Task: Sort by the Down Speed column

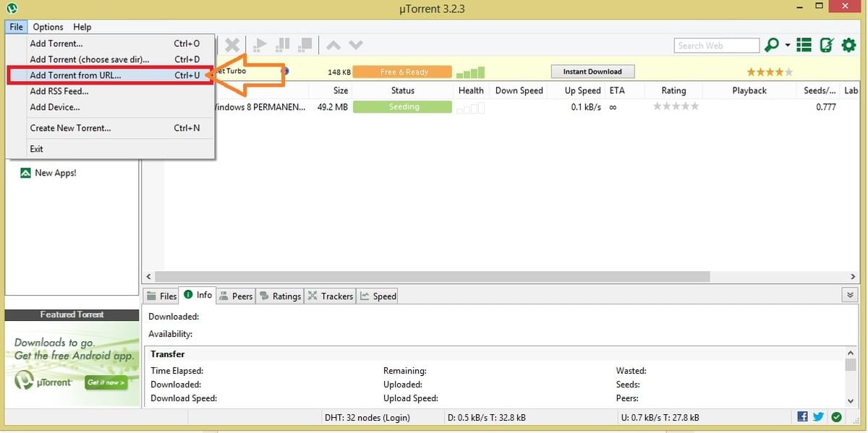Action: click(x=519, y=90)
